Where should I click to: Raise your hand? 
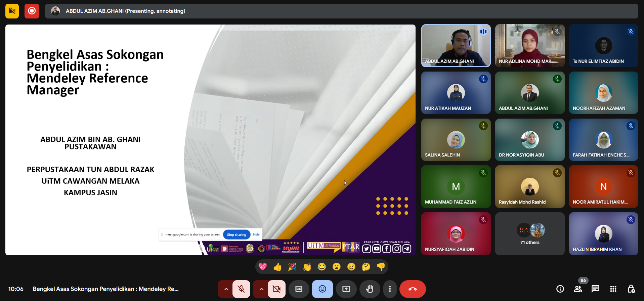pyautogui.click(x=370, y=289)
